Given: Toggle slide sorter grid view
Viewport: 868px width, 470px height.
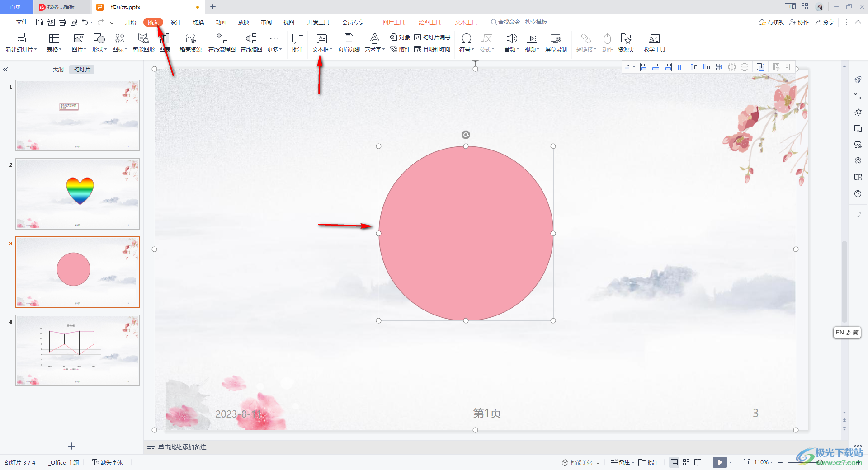Looking at the screenshot, I should 686,462.
